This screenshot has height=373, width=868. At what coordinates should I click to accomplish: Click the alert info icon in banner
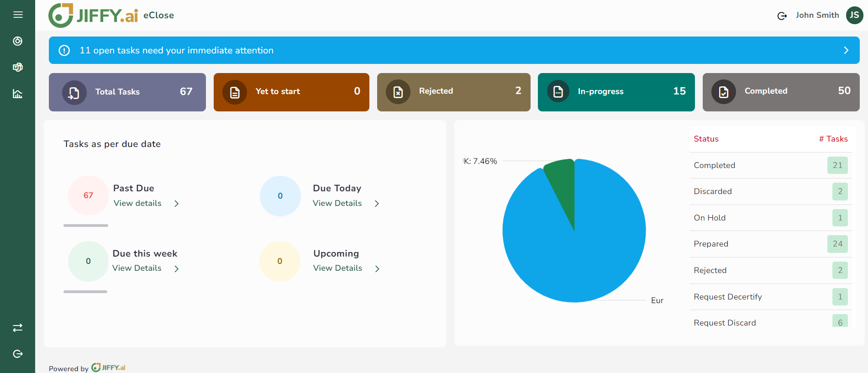(64, 50)
